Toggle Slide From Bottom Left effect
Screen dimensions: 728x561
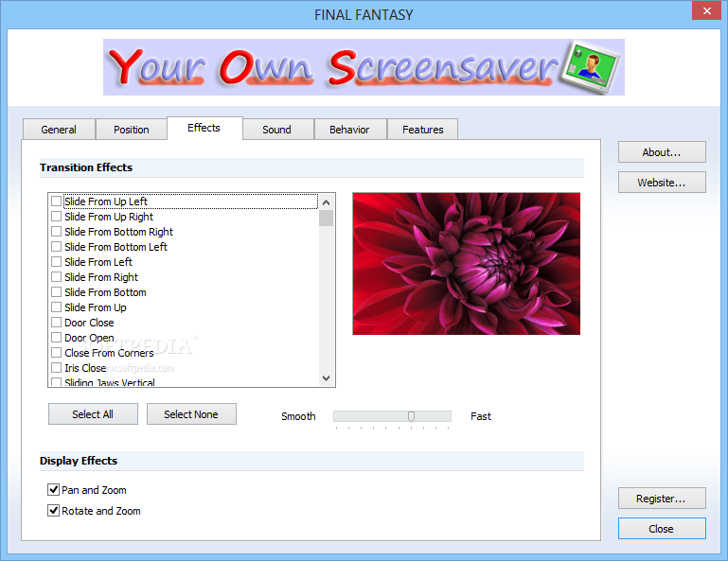[56, 247]
